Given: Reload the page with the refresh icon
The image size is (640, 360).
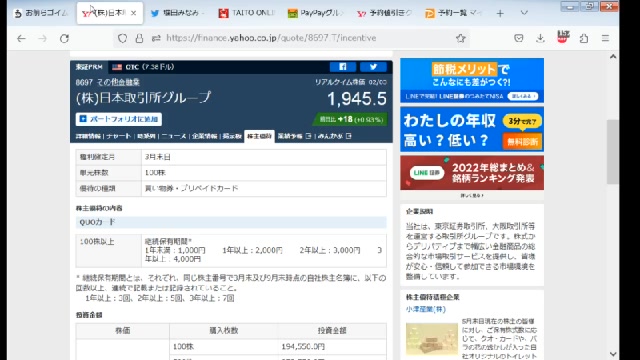Looking at the screenshot, I should (x=64, y=38).
